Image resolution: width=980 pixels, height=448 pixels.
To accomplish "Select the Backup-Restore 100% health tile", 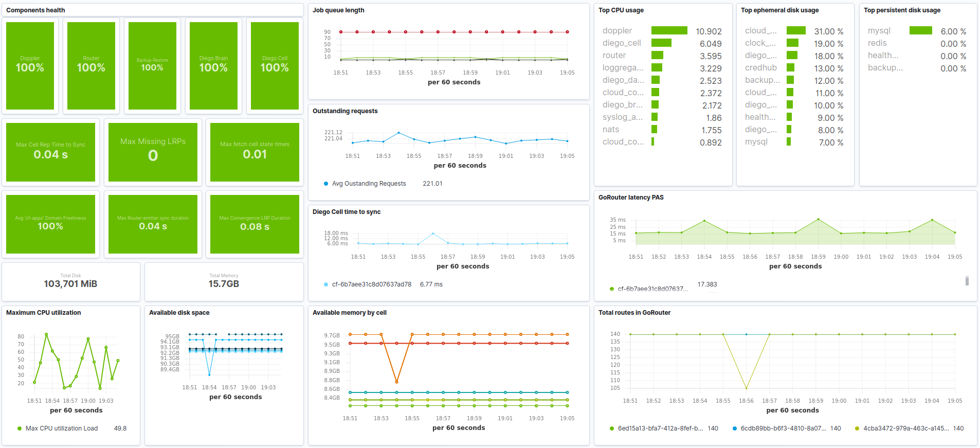I will click(152, 65).
